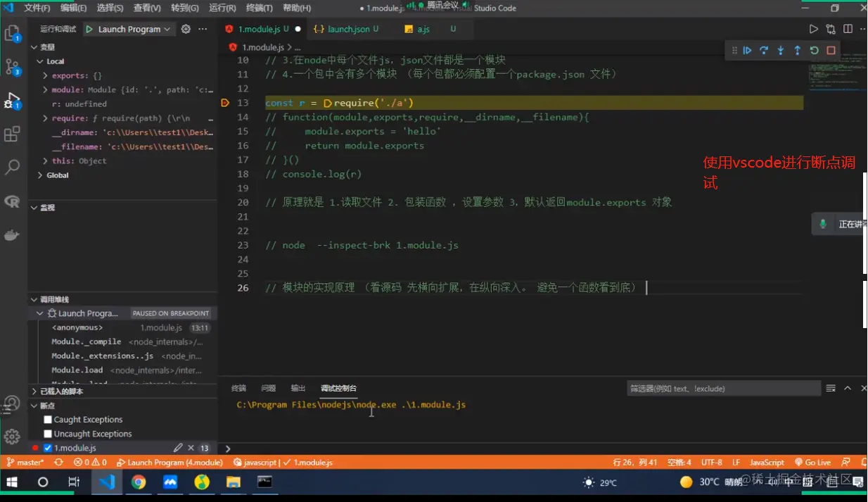Open the Docker view icon

click(13, 235)
